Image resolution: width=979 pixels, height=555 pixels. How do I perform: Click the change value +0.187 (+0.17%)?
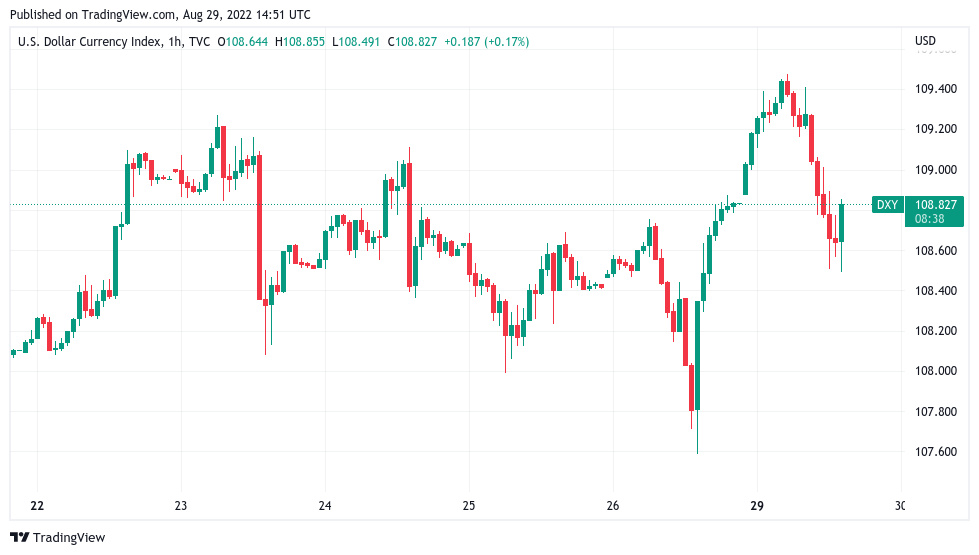tap(486, 42)
